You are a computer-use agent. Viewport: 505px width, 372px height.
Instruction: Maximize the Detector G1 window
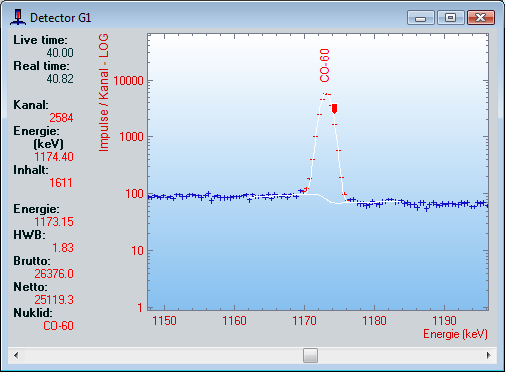[x=451, y=18]
